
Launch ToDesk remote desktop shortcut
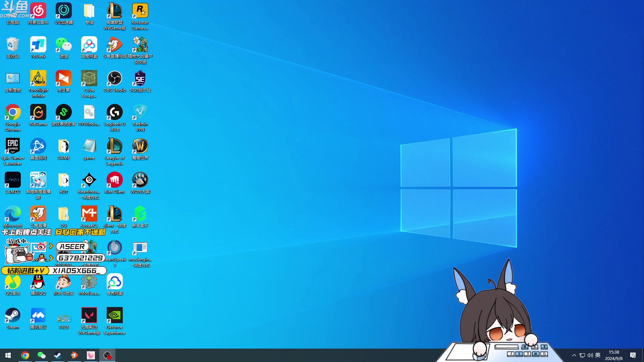pos(38,47)
